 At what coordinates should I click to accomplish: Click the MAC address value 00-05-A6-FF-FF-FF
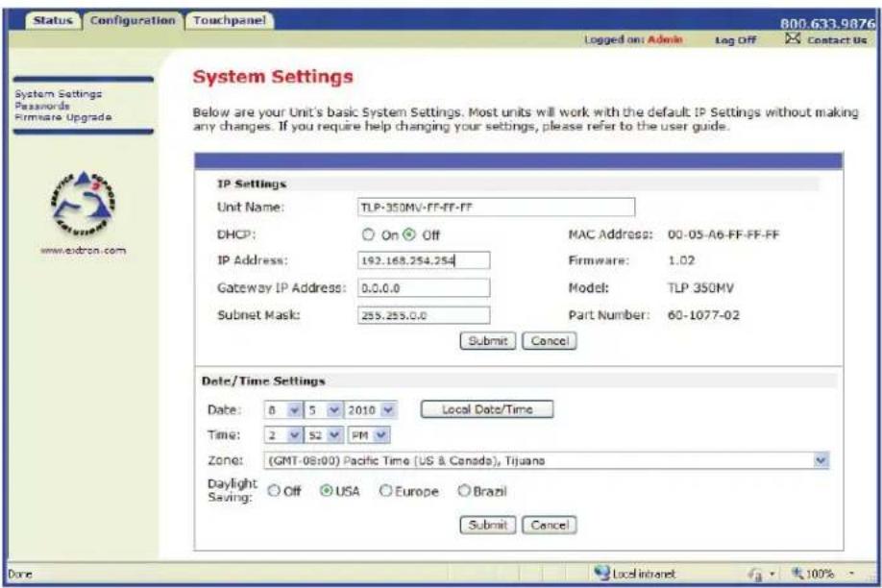click(x=723, y=234)
